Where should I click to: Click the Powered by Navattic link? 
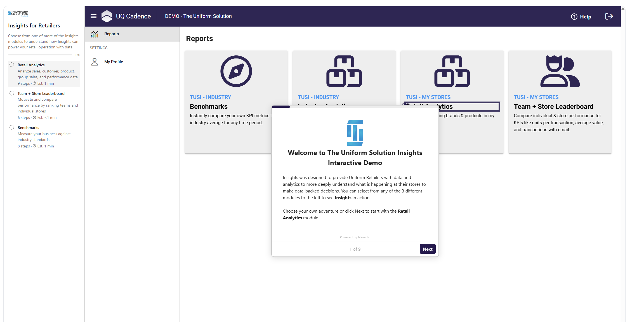point(355,237)
